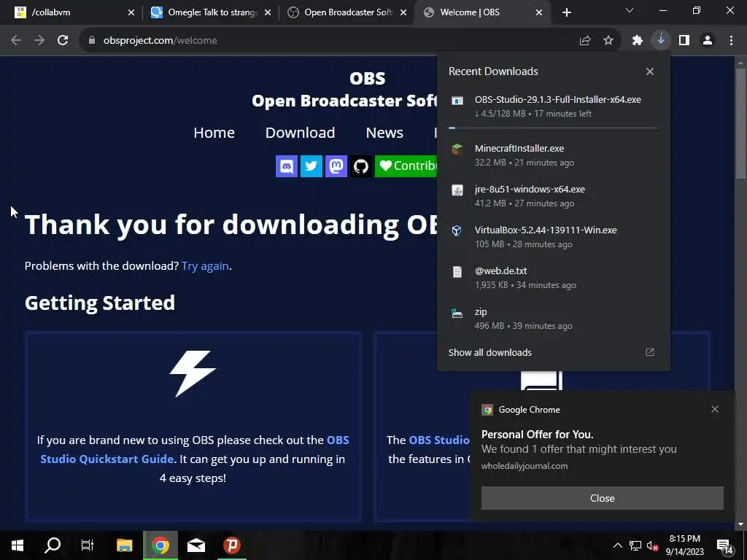Open the OBS GitHub icon link
Image resolution: width=747 pixels, height=560 pixels.
(x=360, y=166)
